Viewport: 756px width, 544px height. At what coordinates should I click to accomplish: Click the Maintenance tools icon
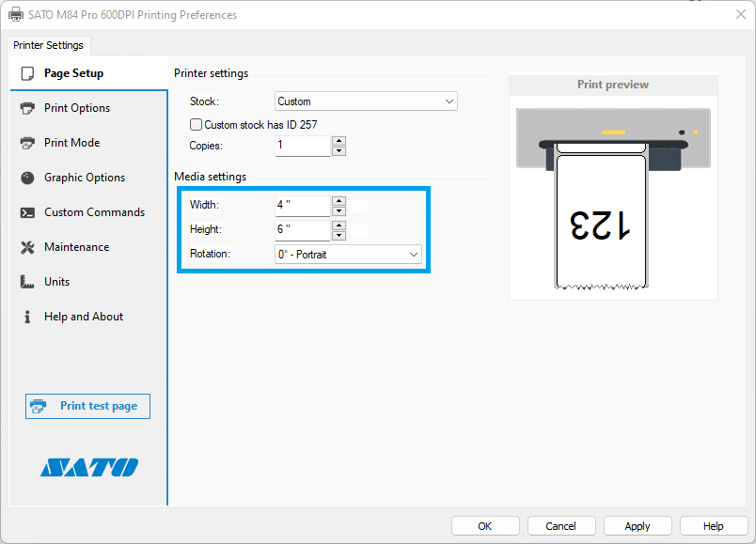(x=27, y=247)
